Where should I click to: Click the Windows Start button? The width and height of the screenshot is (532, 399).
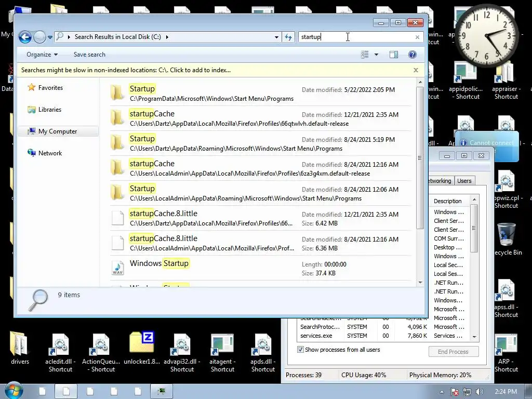(14, 391)
